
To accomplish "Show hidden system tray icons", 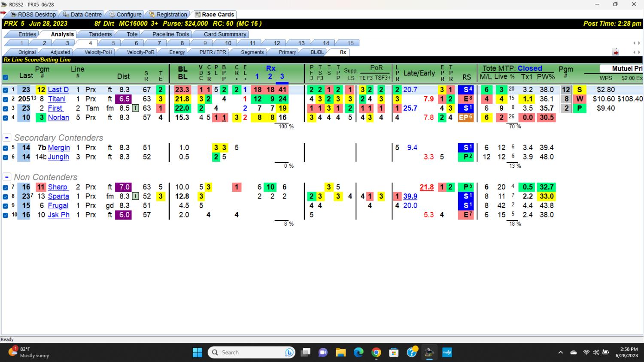I will pos(560,353).
